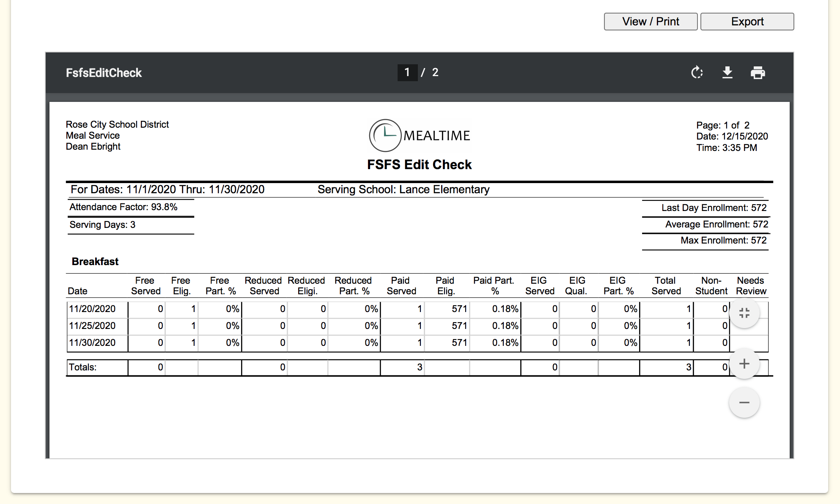This screenshot has width=840, height=504.
Task: Click the Totals row label
Action: (x=83, y=367)
